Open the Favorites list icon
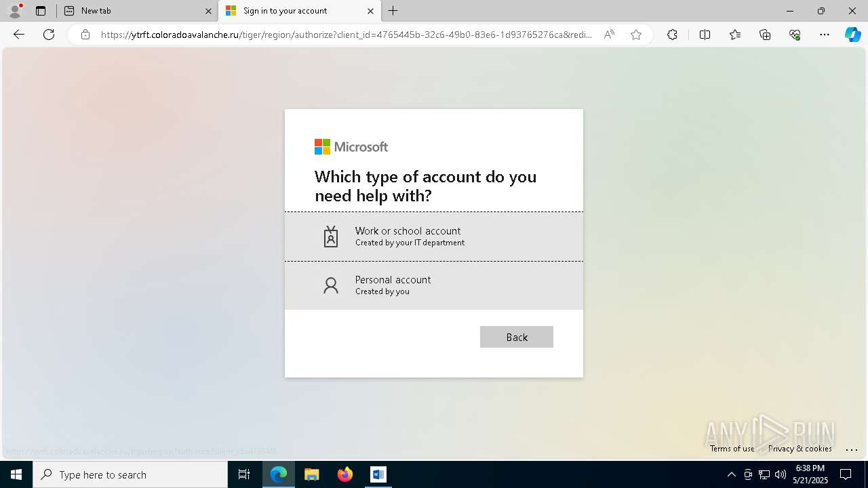 click(735, 35)
